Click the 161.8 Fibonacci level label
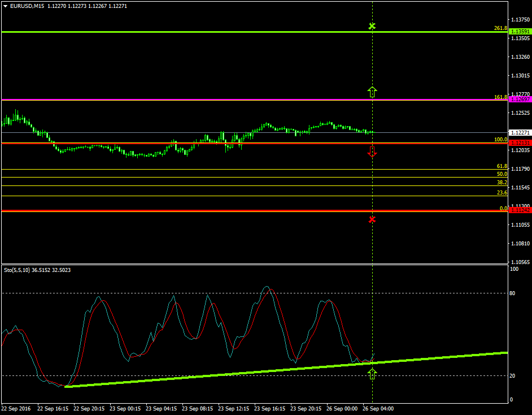Image resolution: width=532 pixels, height=415 pixels. coord(500,97)
